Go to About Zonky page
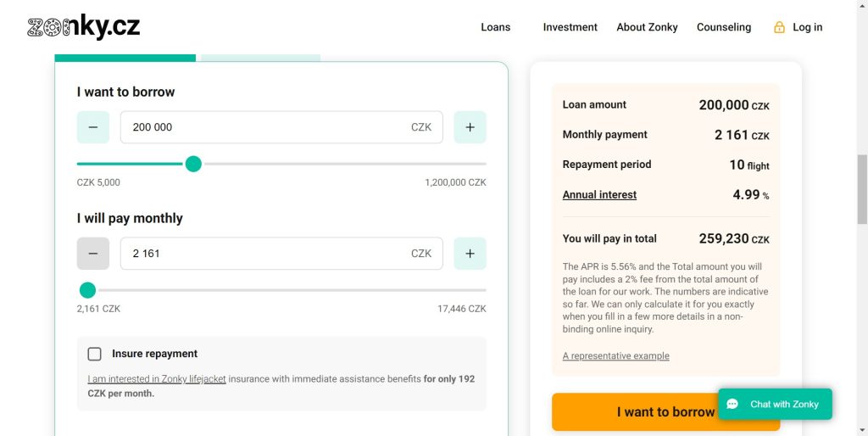 [647, 27]
